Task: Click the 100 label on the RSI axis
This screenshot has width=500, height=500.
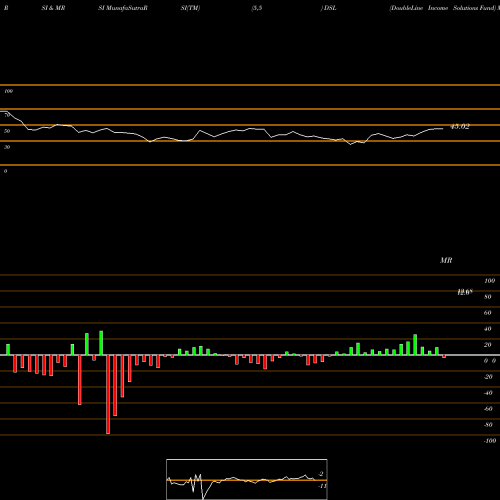Action: 9,91
